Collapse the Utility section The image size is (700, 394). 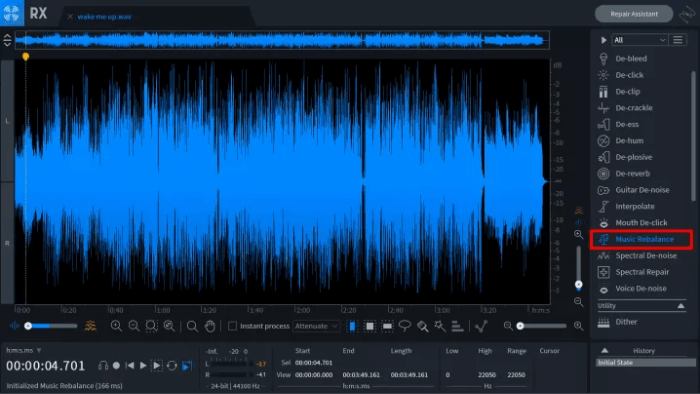(x=681, y=306)
